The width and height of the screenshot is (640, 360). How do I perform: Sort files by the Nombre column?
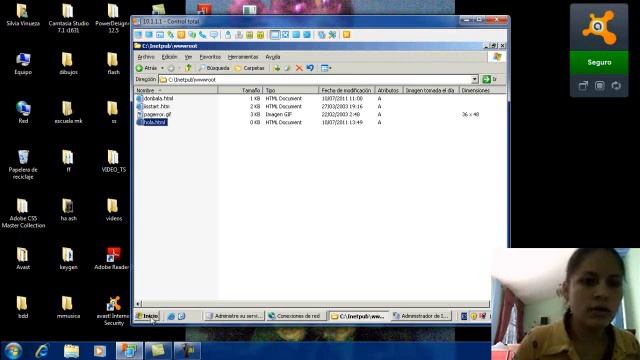click(x=176, y=90)
